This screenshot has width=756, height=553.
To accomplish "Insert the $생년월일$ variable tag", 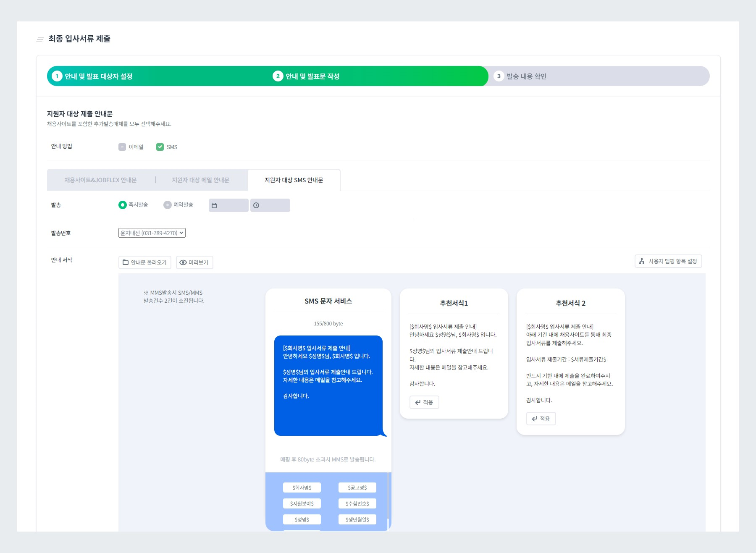I will click(357, 519).
